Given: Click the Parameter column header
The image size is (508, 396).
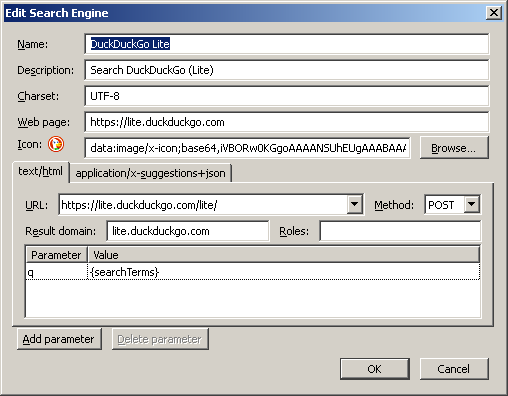Looking at the screenshot, I should click(56, 255).
